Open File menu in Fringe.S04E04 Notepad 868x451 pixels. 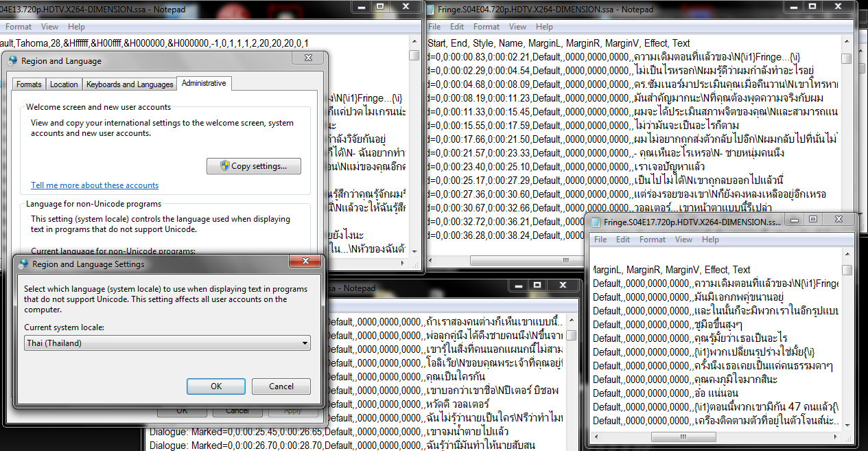click(434, 27)
